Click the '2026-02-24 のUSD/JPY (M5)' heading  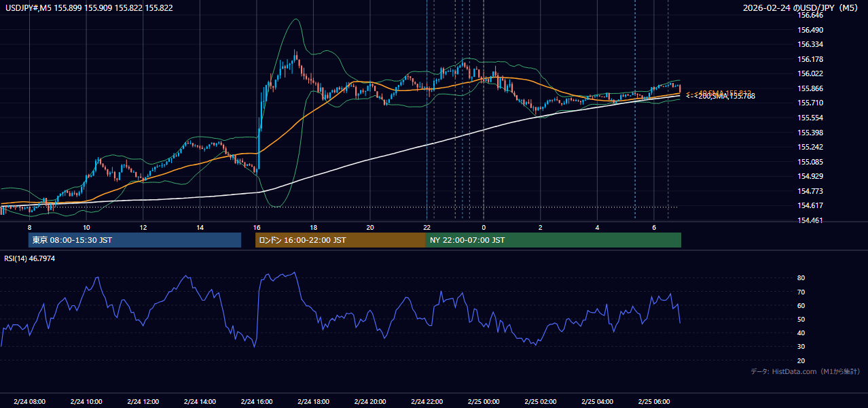tap(801, 7)
